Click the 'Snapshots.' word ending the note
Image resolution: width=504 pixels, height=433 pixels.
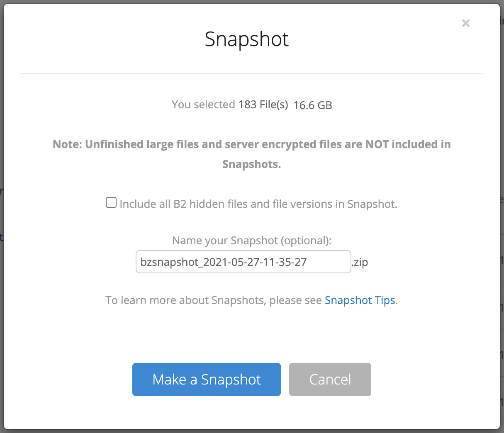252,164
